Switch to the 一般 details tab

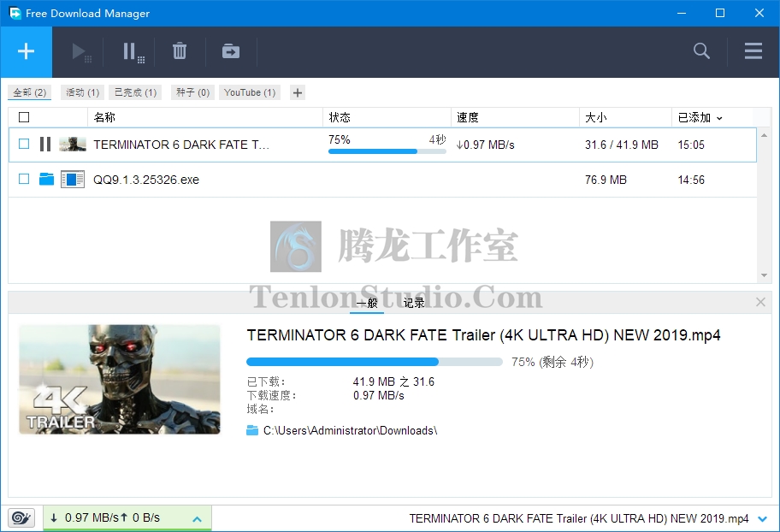click(367, 303)
